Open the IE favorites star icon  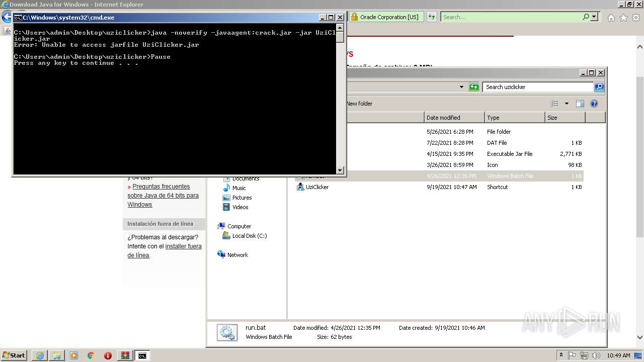point(623,18)
